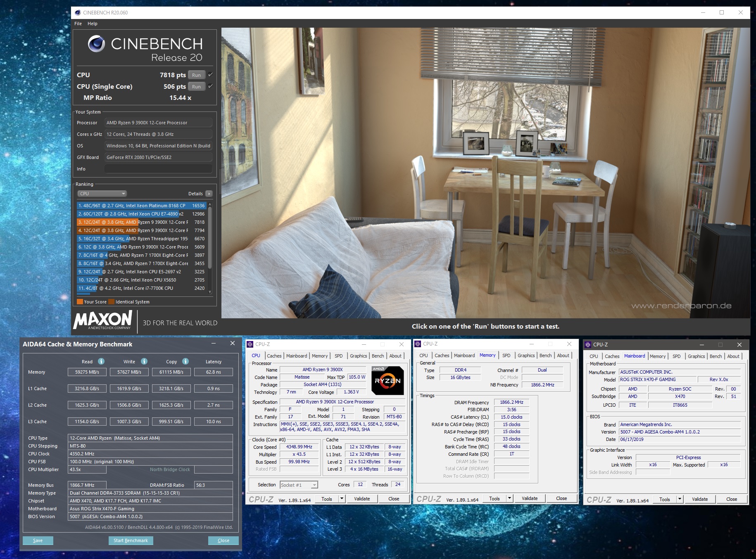Open Tools dropdown arrow in the CPU-Z Mainboard tab window

(x=680, y=499)
